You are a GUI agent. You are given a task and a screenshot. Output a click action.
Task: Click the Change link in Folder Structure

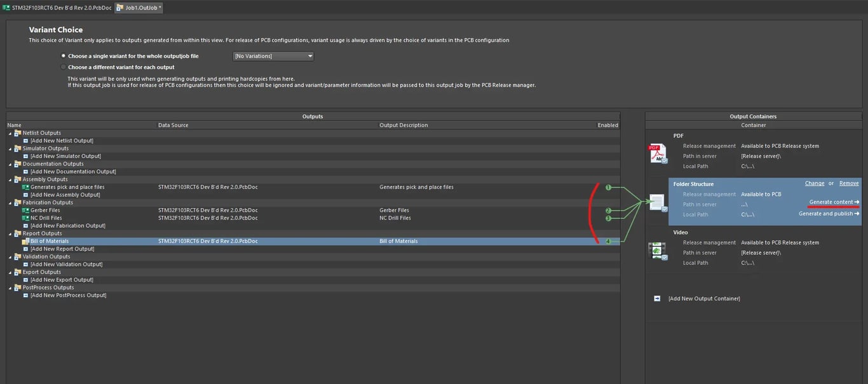(x=815, y=183)
